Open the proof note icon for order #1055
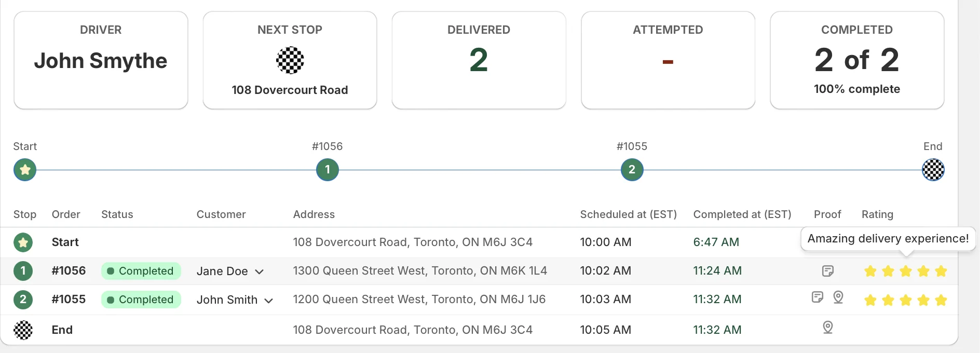This screenshot has height=353, width=980. click(818, 297)
